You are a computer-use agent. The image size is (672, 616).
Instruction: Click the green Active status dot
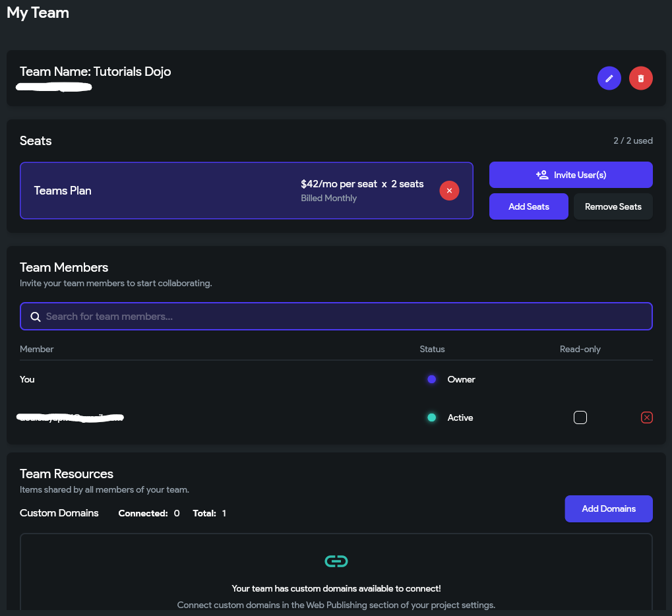coord(432,417)
